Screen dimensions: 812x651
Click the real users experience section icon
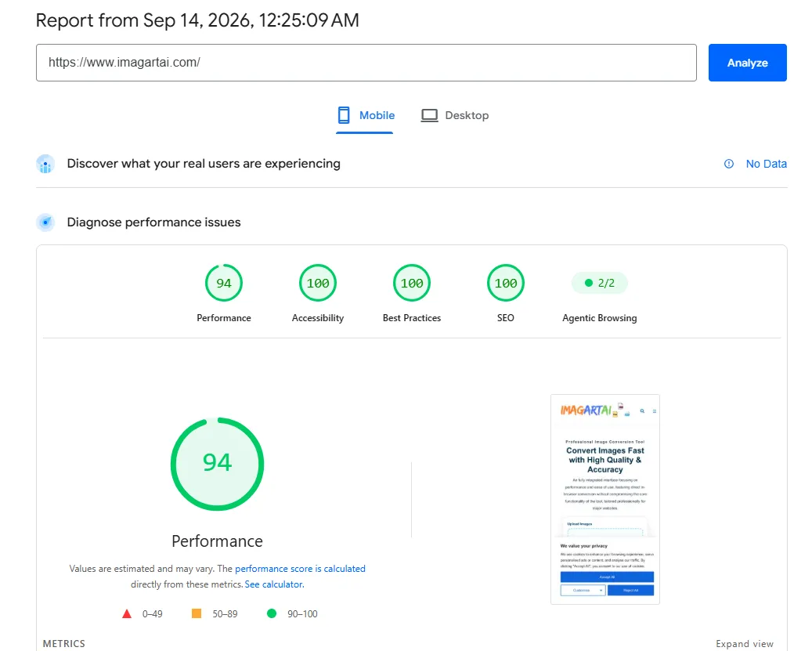(x=45, y=164)
